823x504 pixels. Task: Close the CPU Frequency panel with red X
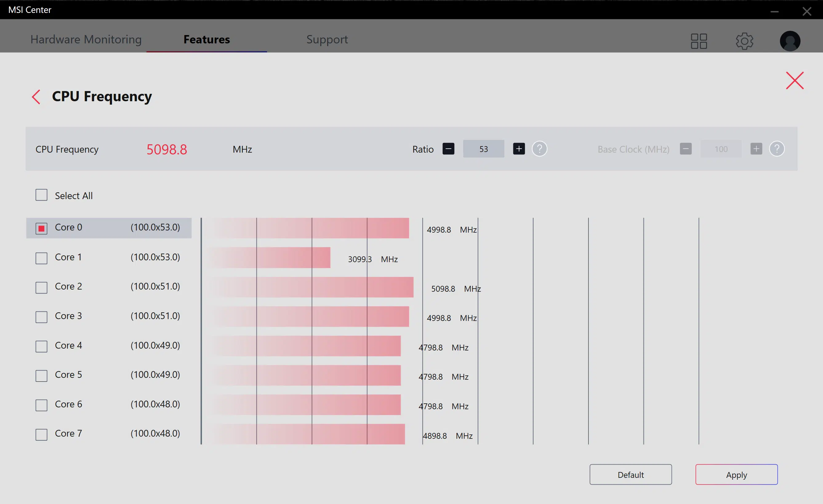(795, 81)
